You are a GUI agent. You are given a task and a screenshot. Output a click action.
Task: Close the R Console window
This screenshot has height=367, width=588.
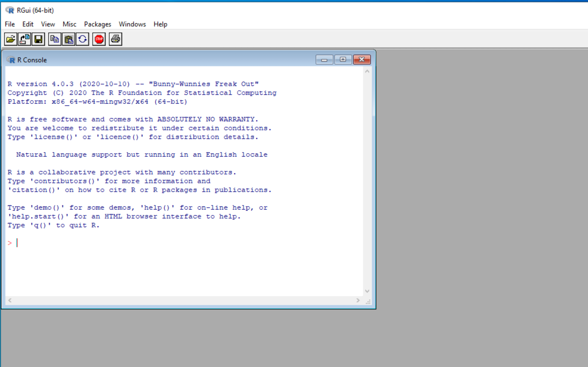coord(362,60)
